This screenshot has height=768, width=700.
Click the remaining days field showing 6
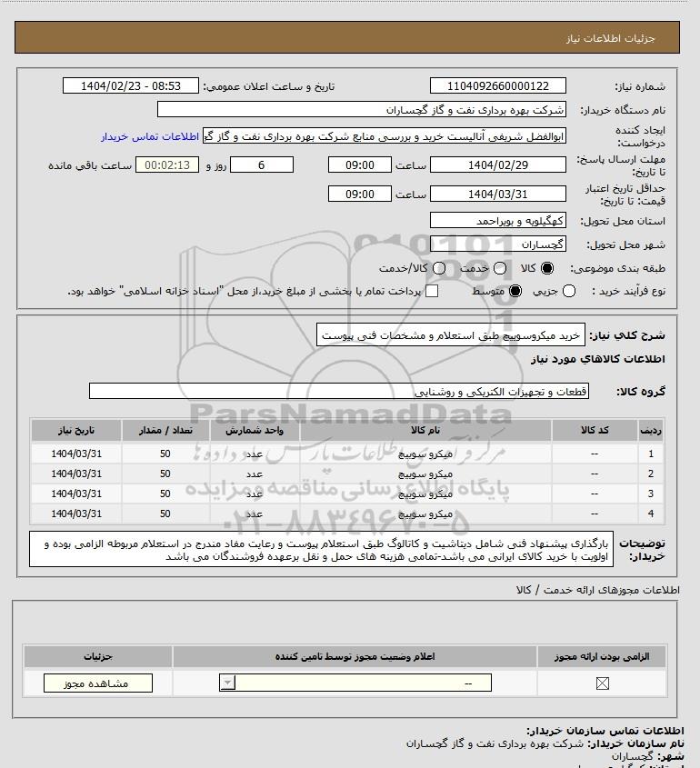pos(262,165)
